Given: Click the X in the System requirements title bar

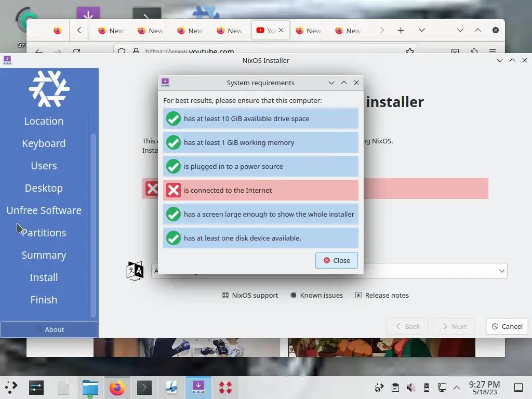Looking at the screenshot, I should coord(356,83).
